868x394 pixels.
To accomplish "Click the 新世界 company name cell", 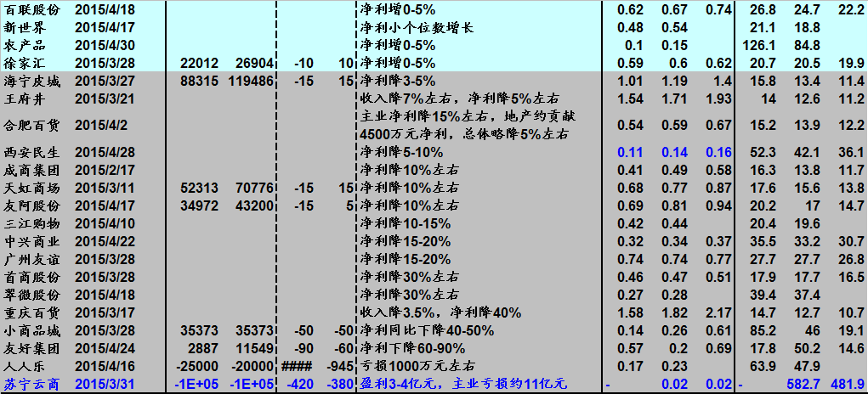I will [x=25, y=27].
